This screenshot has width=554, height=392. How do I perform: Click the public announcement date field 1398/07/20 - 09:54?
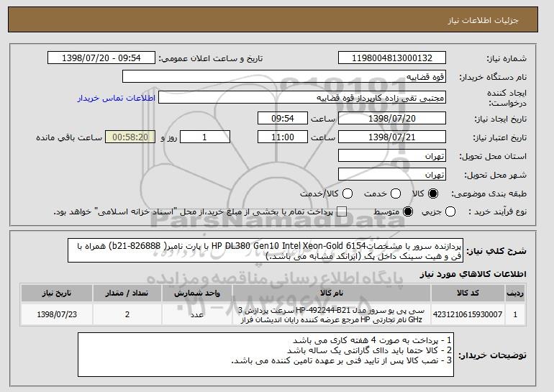click(x=101, y=58)
